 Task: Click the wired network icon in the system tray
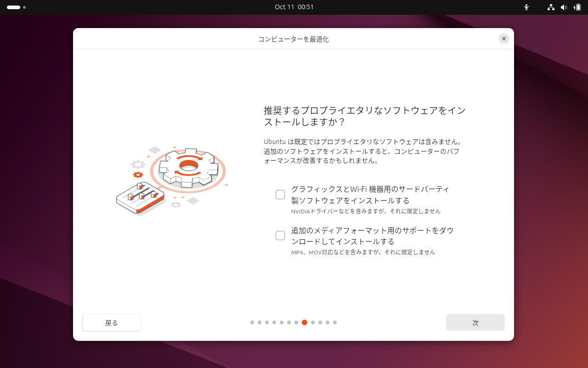tap(550, 7)
